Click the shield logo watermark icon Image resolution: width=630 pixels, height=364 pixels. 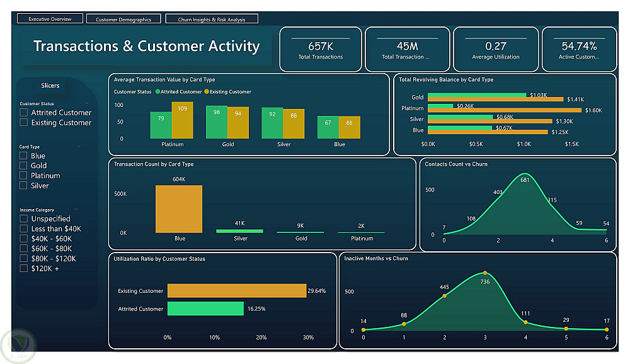(18, 346)
